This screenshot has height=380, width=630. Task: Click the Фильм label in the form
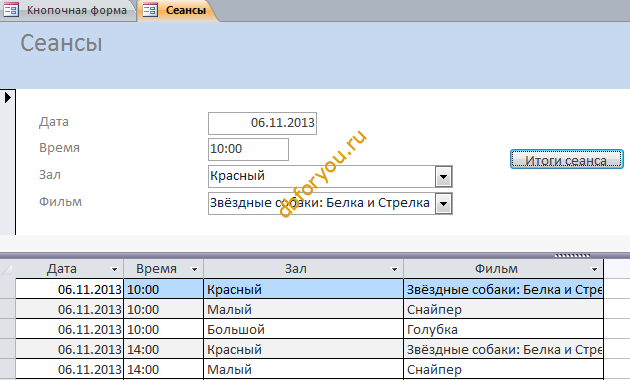pos(60,201)
